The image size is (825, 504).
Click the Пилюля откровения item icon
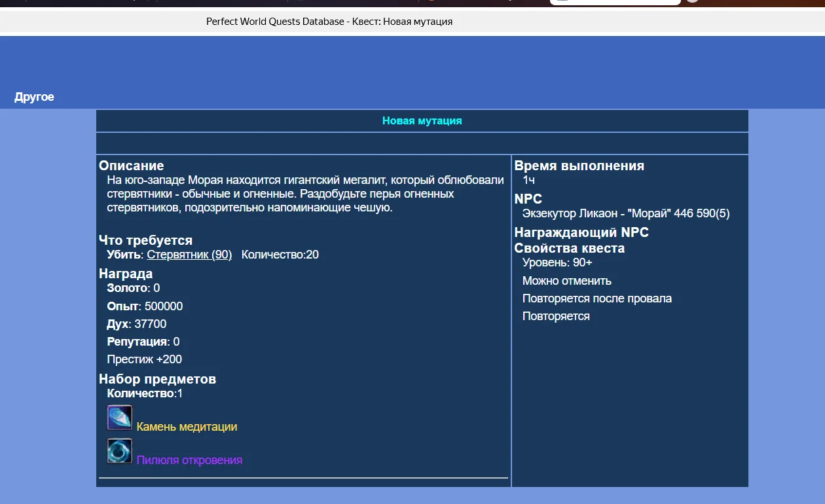click(x=119, y=450)
